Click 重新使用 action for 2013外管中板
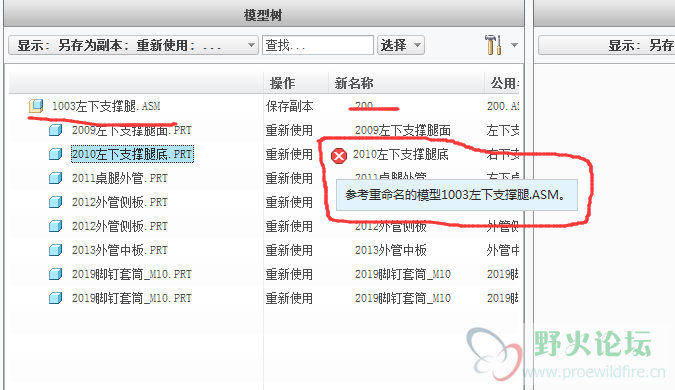675x390 pixels. coord(289,250)
